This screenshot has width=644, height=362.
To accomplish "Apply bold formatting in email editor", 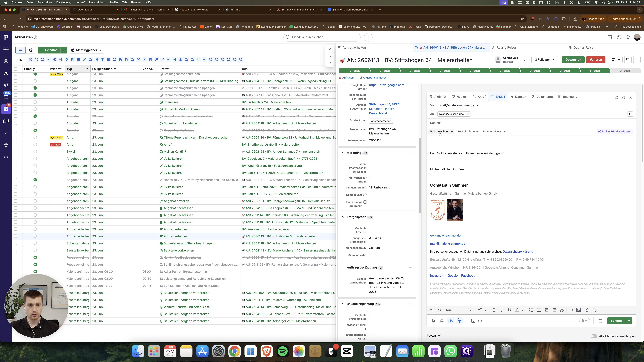I will click(x=494, y=310).
